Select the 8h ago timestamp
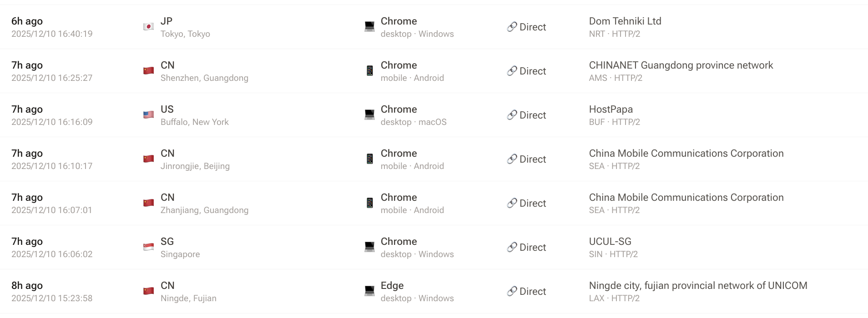 click(27, 286)
